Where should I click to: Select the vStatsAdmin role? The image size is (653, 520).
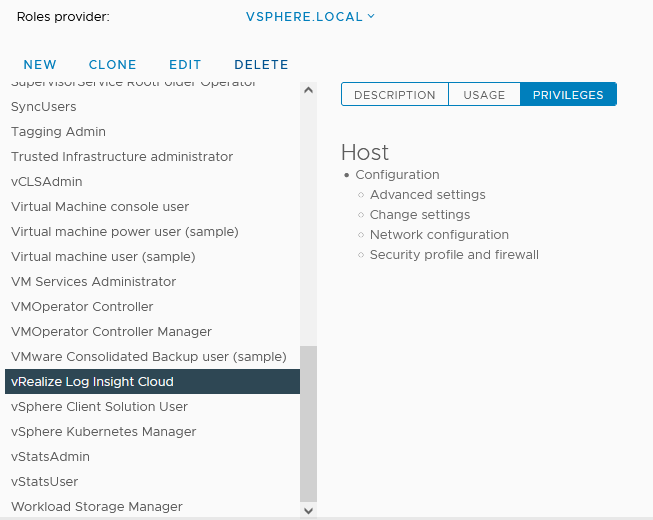pos(152,456)
